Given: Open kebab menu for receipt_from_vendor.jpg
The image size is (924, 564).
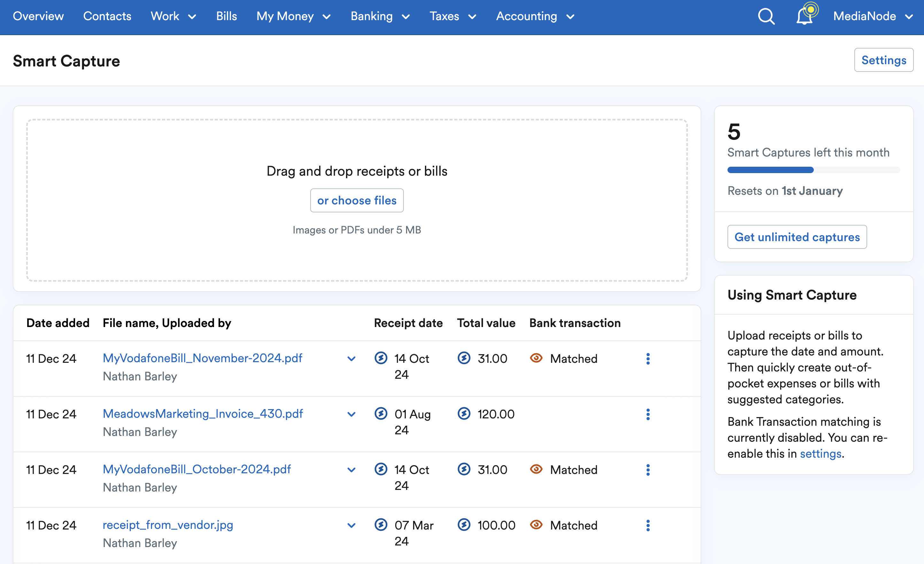Looking at the screenshot, I should pyautogui.click(x=648, y=525).
